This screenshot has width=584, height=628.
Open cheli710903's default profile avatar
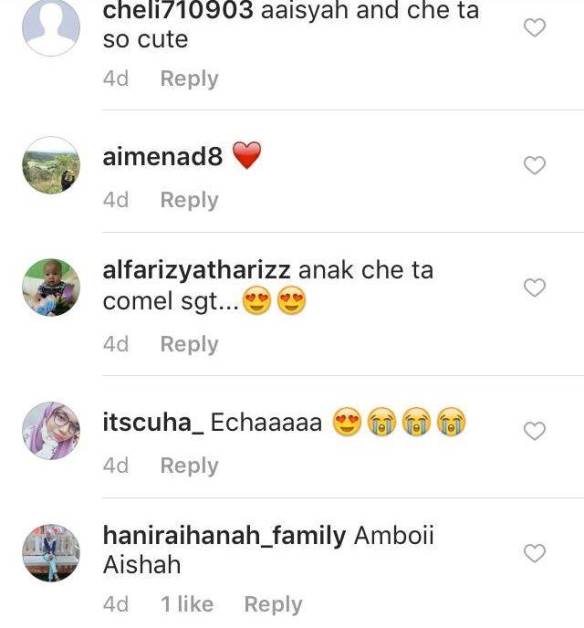[x=51, y=27]
